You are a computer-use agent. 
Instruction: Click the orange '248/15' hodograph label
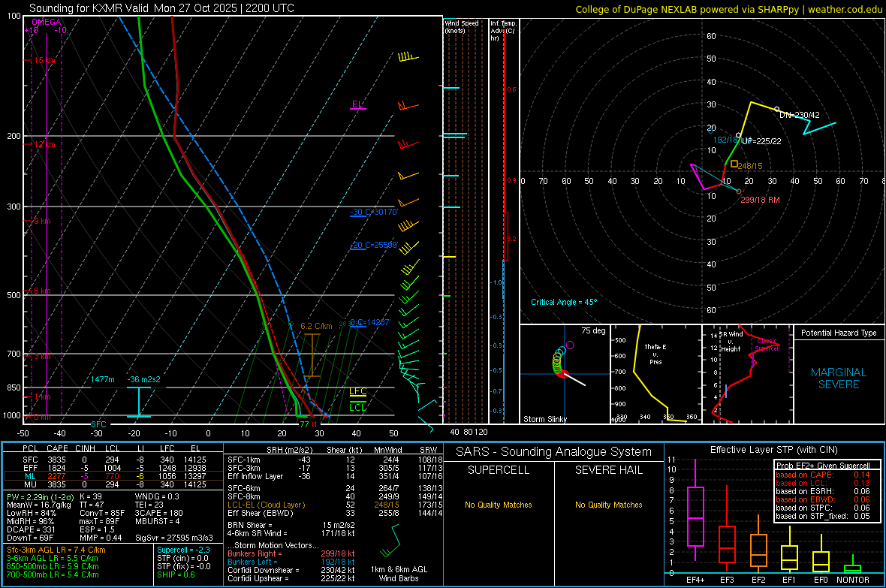[750, 166]
